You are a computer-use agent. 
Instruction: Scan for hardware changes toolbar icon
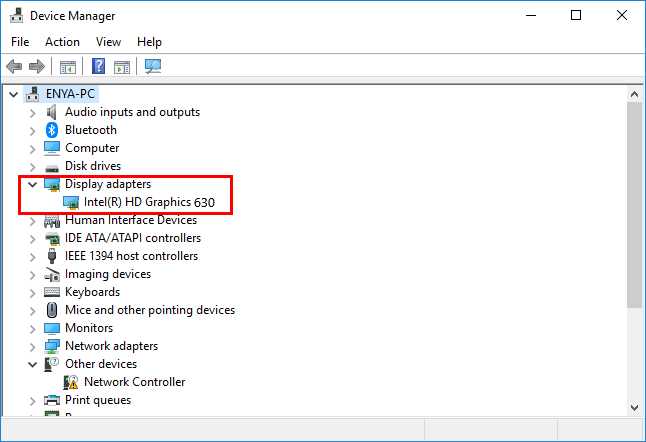[x=153, y=66]
